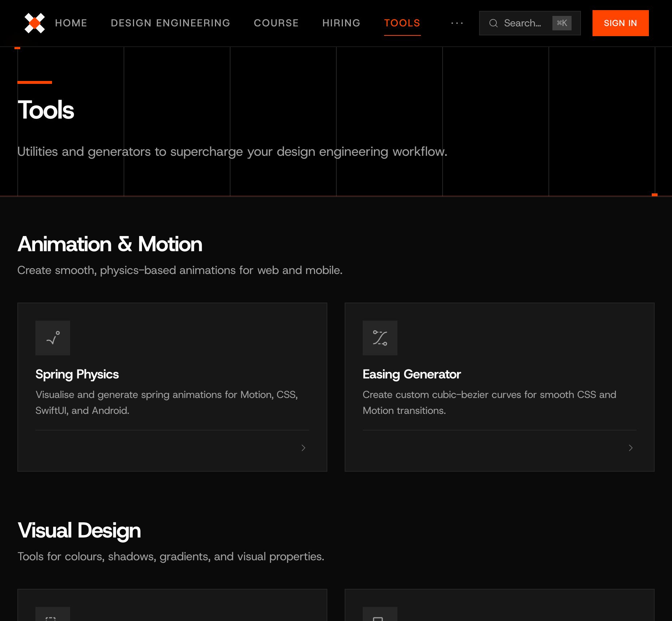This screenshot has width=672, height=621.
Task: Click the Spring Physics curve icon
Action: point(53,338)
